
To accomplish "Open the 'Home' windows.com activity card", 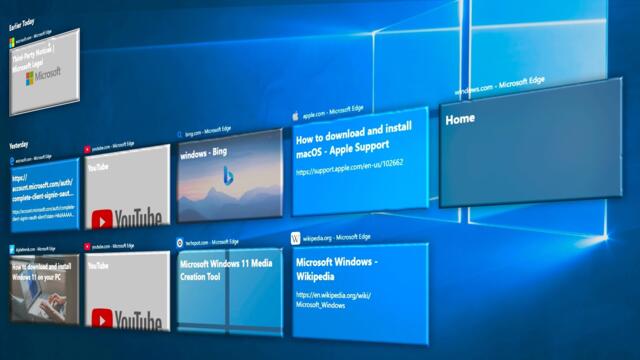I will [531, 142].
